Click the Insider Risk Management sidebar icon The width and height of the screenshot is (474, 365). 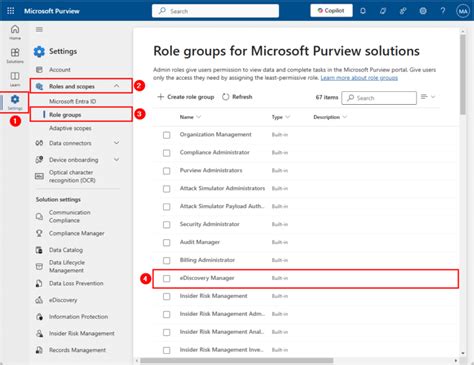point(39,333)
